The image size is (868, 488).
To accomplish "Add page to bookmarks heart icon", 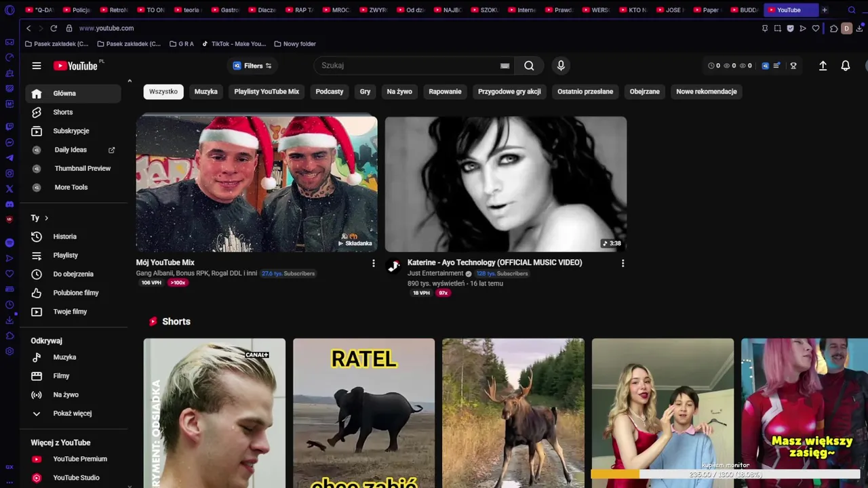I will click(x=816, y=28).
